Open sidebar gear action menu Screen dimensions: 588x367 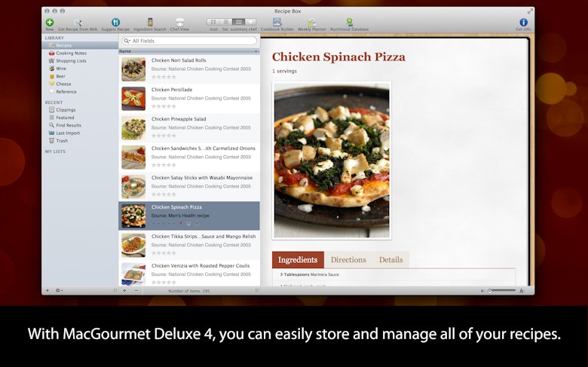point(59,291)
